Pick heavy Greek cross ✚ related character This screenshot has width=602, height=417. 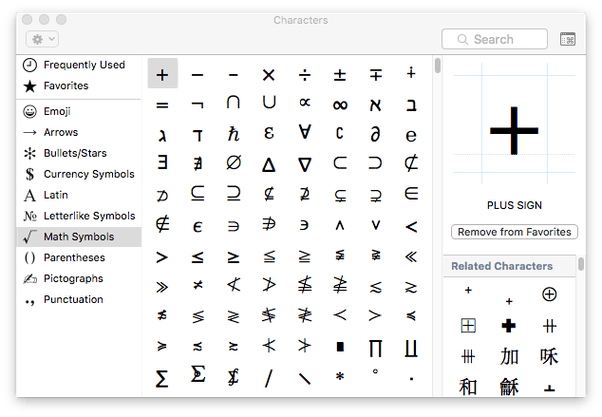509,326
